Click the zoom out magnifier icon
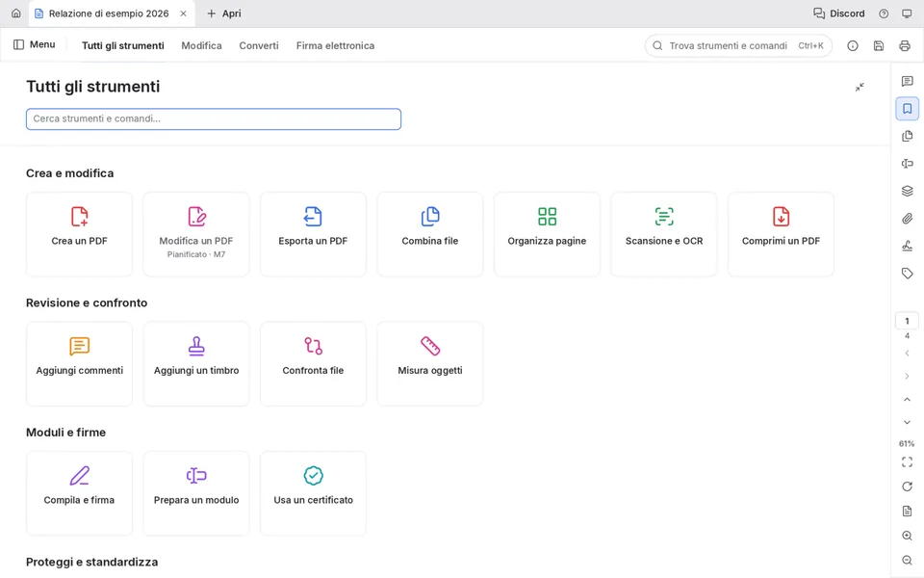The width and height of the screenshot is (924, 578). [907, 561]
